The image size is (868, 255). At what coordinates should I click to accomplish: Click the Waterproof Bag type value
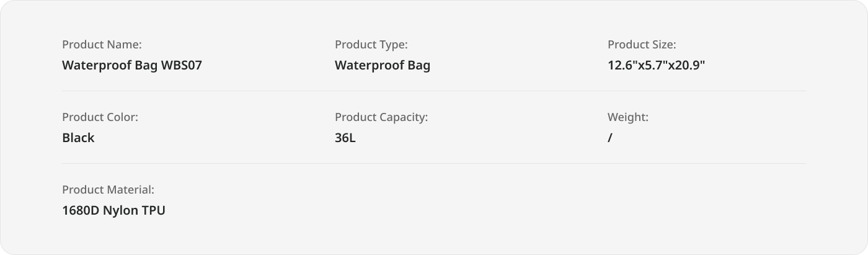pos(383,65)
